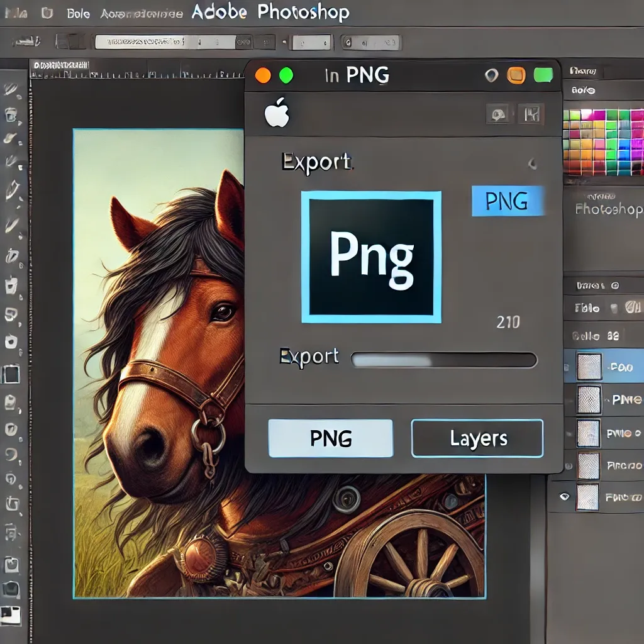Click the Export progress bar
This screenshot has height=644, width=644.
444,360
